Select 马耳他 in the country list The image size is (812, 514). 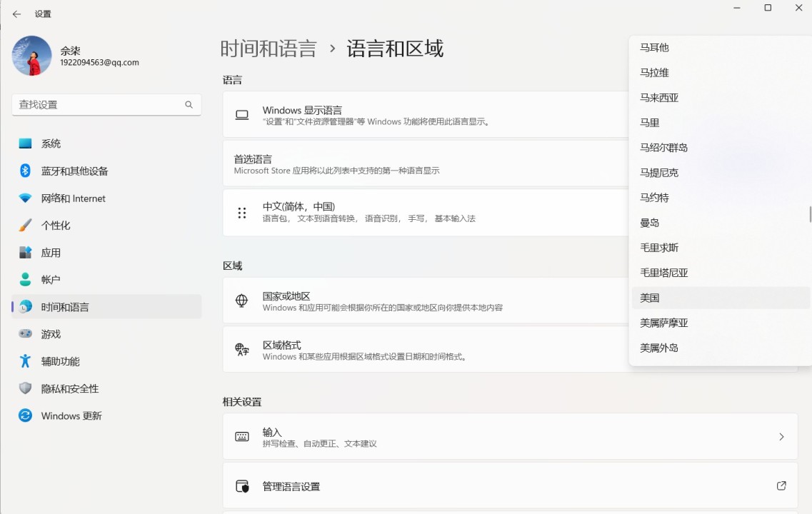pos(720,48)
